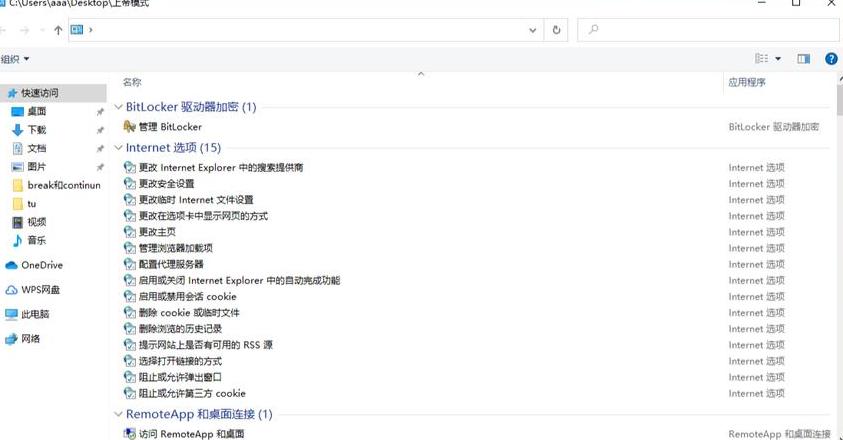Click icon beside 访问 RemoteApp 和桌面

pos(130,434)
